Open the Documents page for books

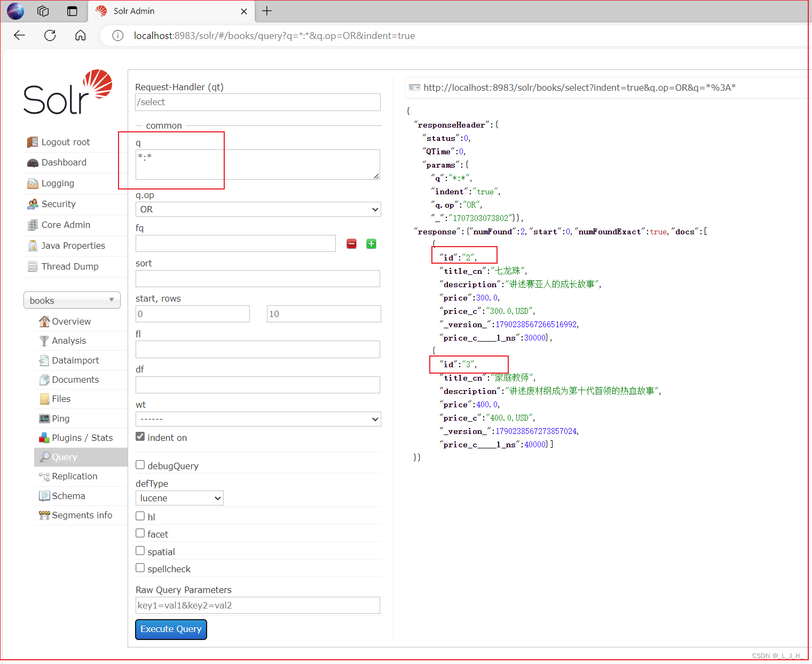pos(75,380)
